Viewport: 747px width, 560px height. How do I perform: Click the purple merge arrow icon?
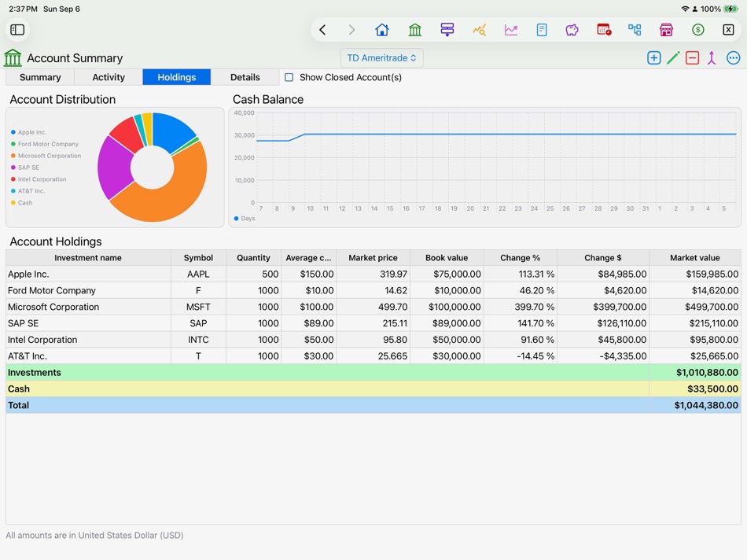point(712,58)
